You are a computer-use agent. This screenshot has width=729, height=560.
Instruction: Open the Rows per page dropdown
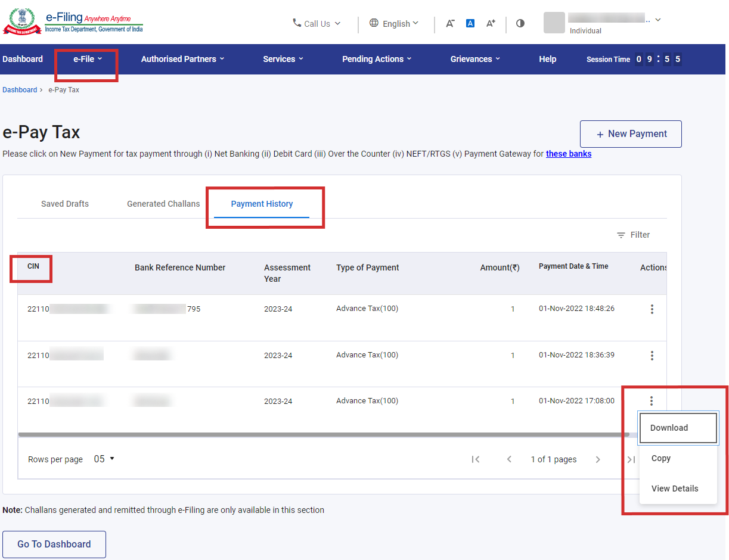pyautogui.click(x=104, y=459)
